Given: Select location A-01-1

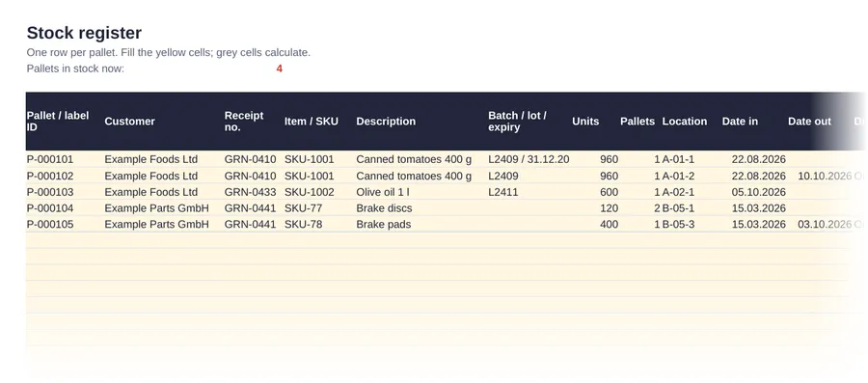Looking at the screenshot, I should tap(678, 159).
